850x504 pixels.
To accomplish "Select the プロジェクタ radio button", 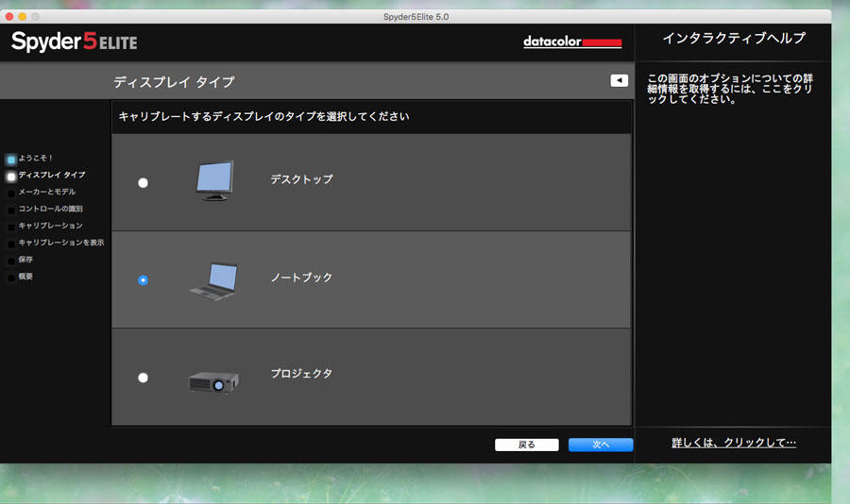I will tap(143, 378).
